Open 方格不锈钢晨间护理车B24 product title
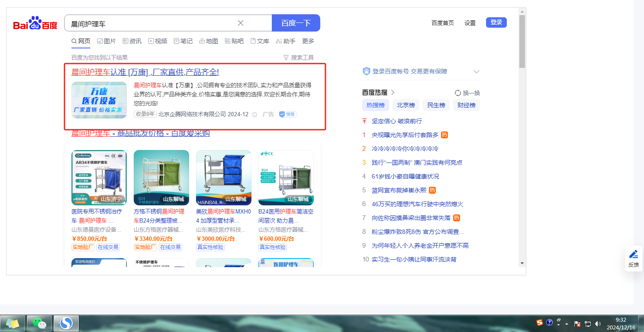 pyautogui.click(x=159, y=216)
